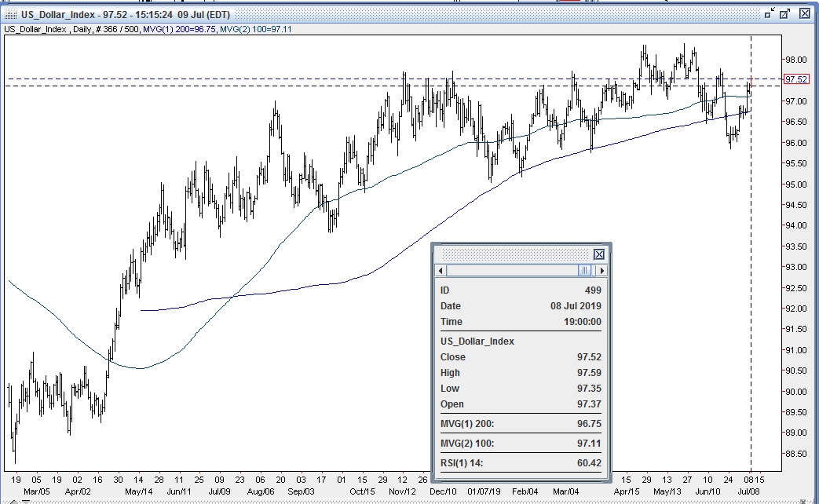This screenshot has height=504, width=819.
Task: Click the 'Nov/12' date axis label
Action: 403,491
